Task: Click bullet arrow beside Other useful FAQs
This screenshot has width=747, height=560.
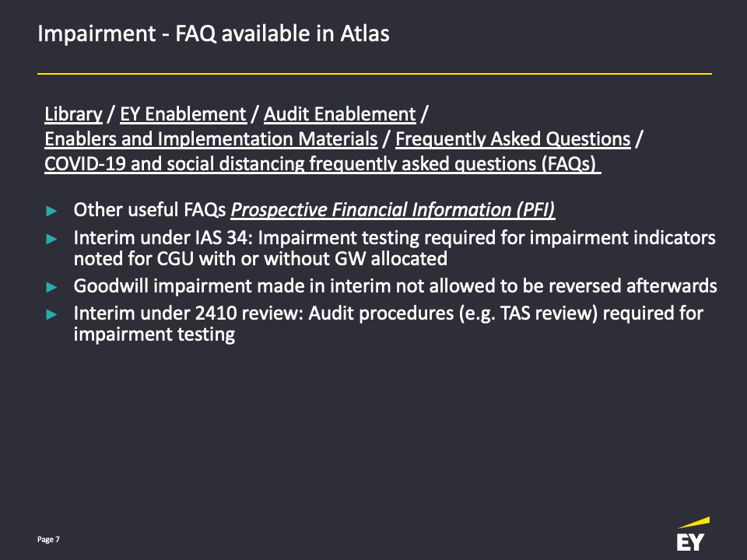Action: pyautogui.click(x=51, y=211)
